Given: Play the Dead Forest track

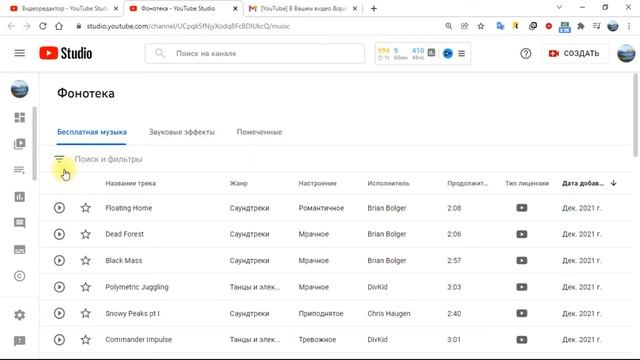Looking at the screenshot, I should (x=59, y=234).
